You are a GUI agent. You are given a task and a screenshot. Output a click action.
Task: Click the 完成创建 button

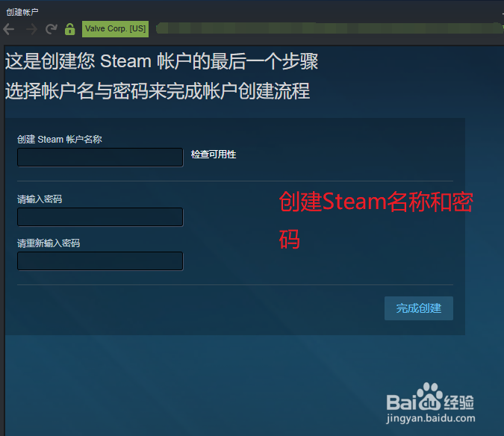(418, 308)
